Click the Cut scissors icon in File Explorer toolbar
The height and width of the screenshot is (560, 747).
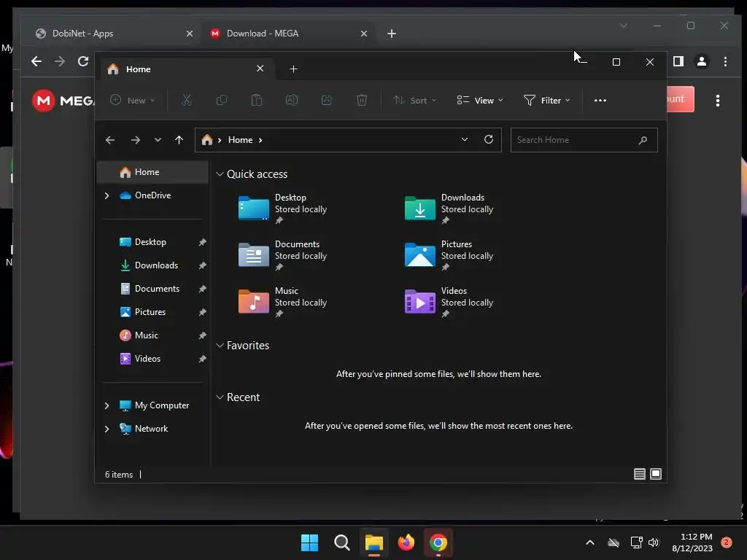click(186, 100)
